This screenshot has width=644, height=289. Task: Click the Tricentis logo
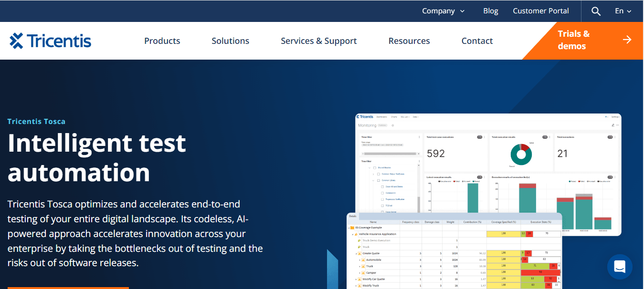click(50, 41)
